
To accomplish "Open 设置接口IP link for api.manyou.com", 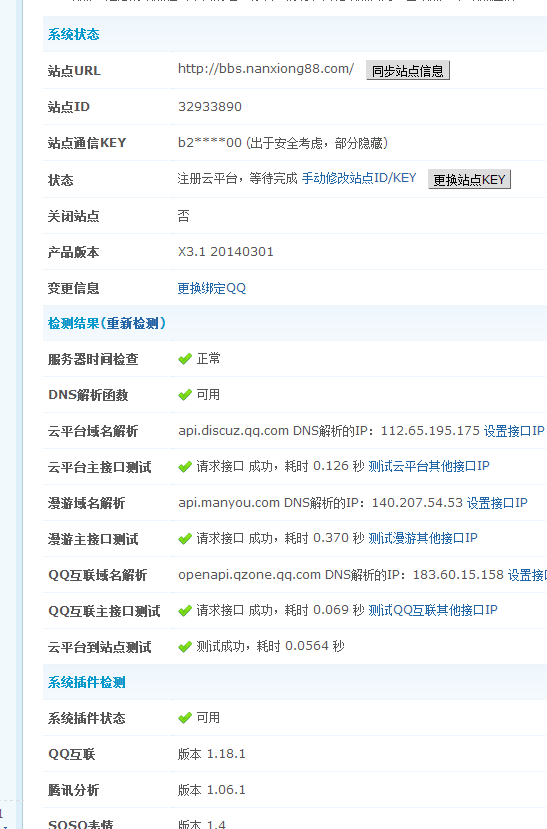I will [x=497, y=503].
